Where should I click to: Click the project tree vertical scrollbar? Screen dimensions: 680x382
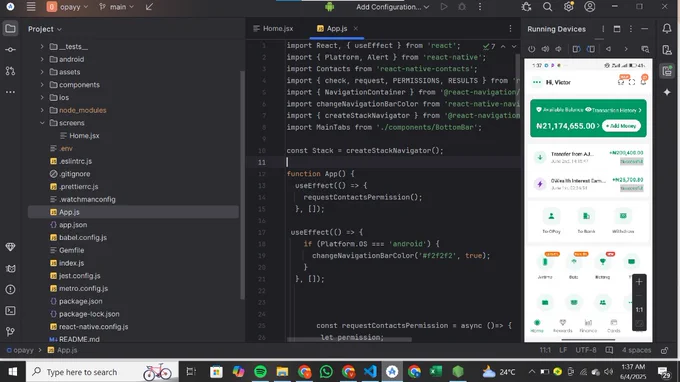tap(242, 184)
